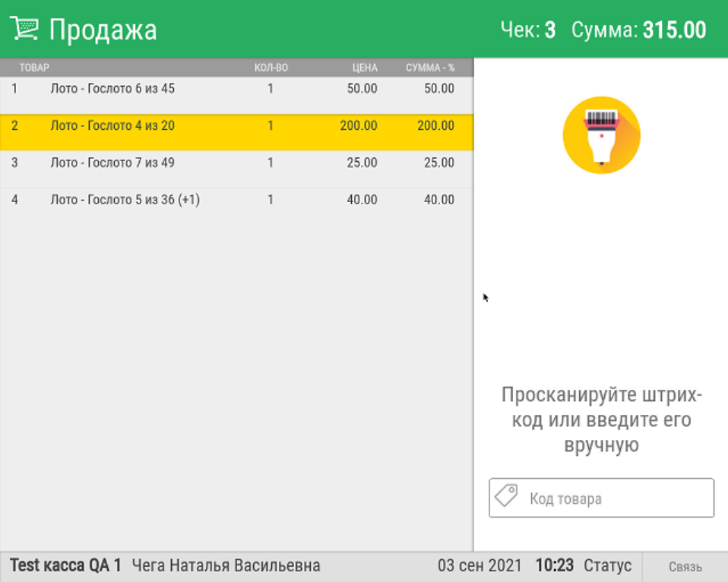The height and width of the screenshot is (582, 728).
Task: Click price '200.00' in ЦЕНА column
Action: tap(359, 126)
